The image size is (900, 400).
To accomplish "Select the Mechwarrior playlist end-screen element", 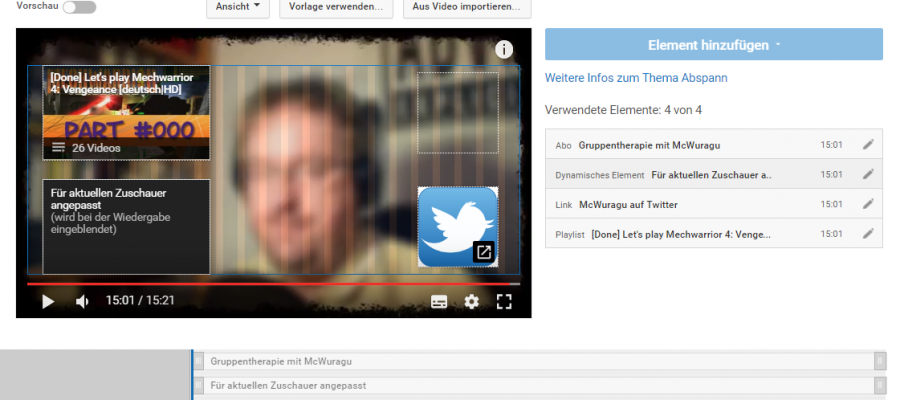I will point(126,113).
